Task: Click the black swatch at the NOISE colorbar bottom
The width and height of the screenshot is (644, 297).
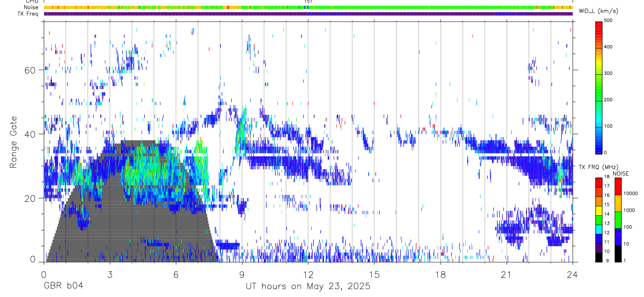Action: [618, 254]
